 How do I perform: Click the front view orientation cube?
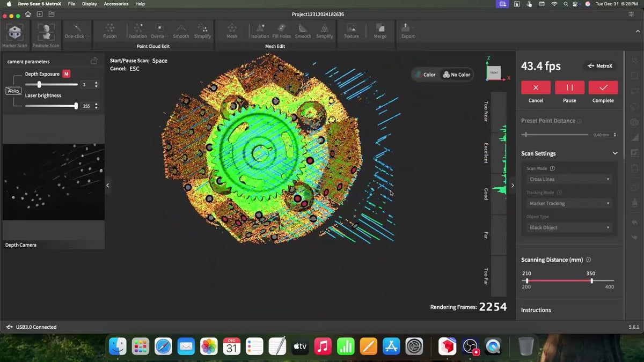494,72
